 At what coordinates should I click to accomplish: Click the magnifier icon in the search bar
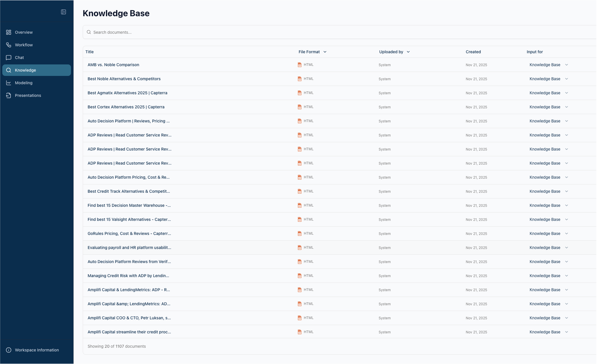(x=89, y=32)
